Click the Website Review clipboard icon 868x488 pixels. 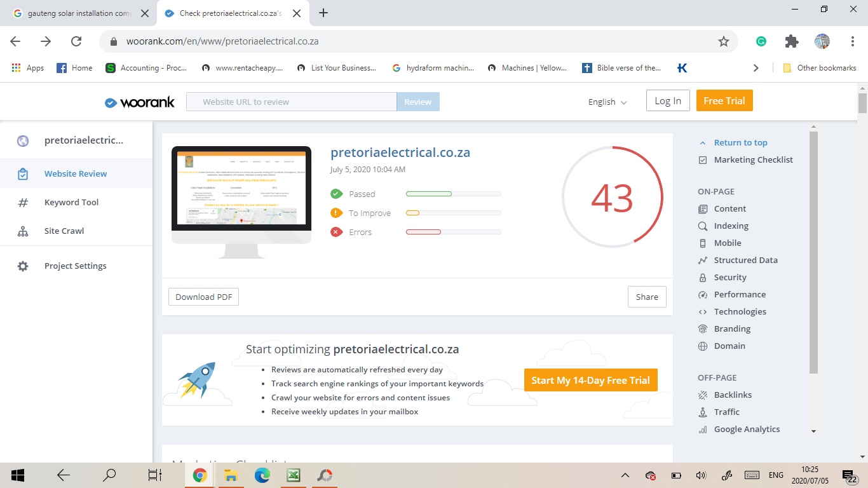(23, 174)
